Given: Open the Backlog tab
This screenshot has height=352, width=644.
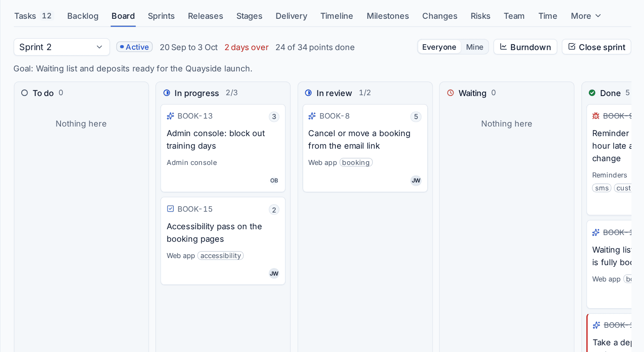Looking at the screenshot, I should point(83,16).
